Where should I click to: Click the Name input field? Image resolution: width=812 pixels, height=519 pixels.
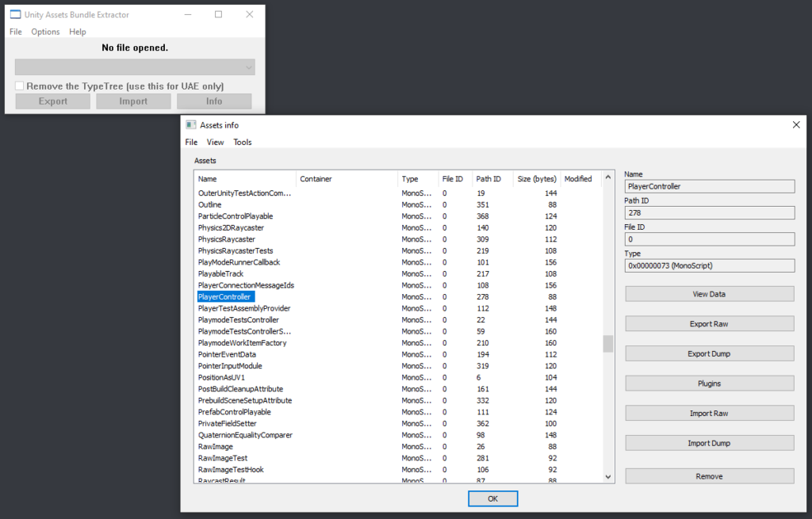click(x=710, y=186)
